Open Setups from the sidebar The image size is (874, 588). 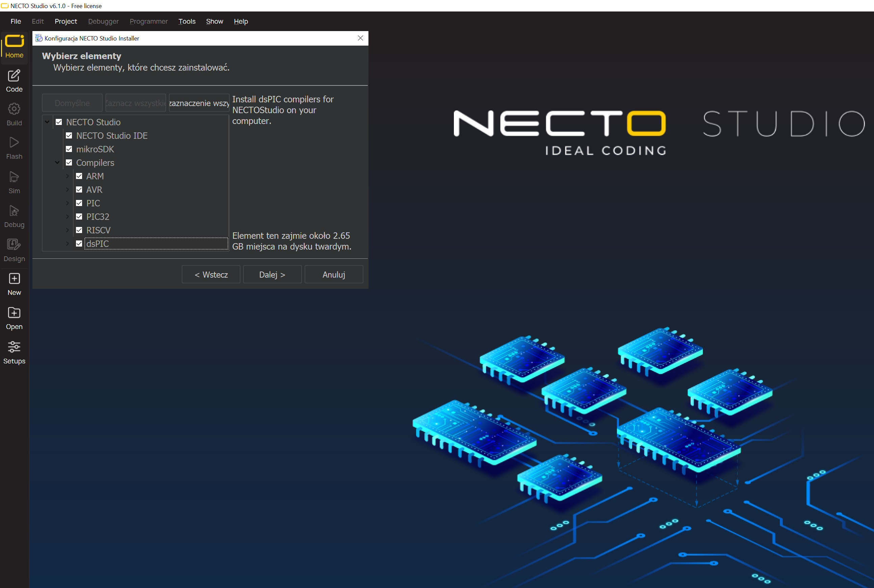pos(14,352)
